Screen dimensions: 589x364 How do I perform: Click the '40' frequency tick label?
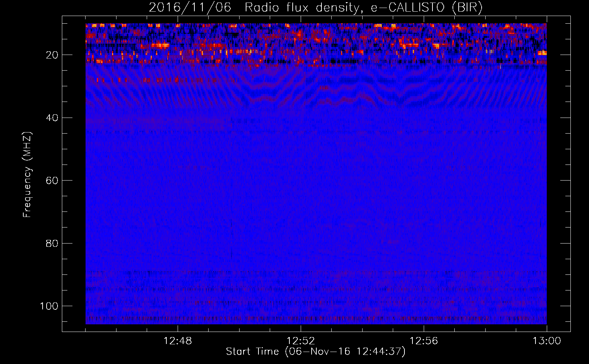coord(52,118)
